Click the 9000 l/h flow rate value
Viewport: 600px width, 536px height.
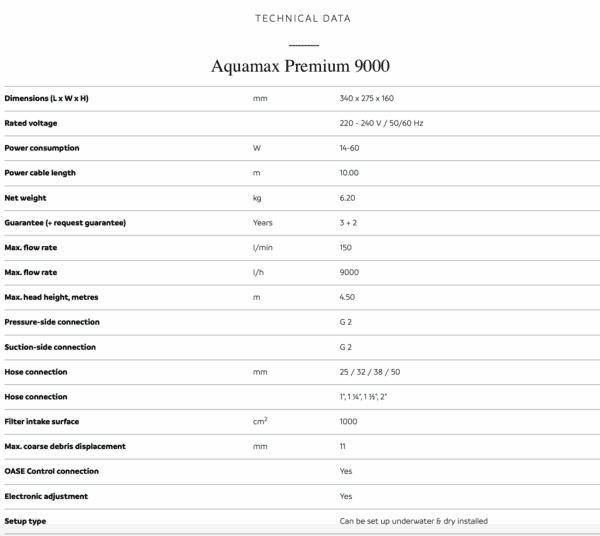(349, 272)
